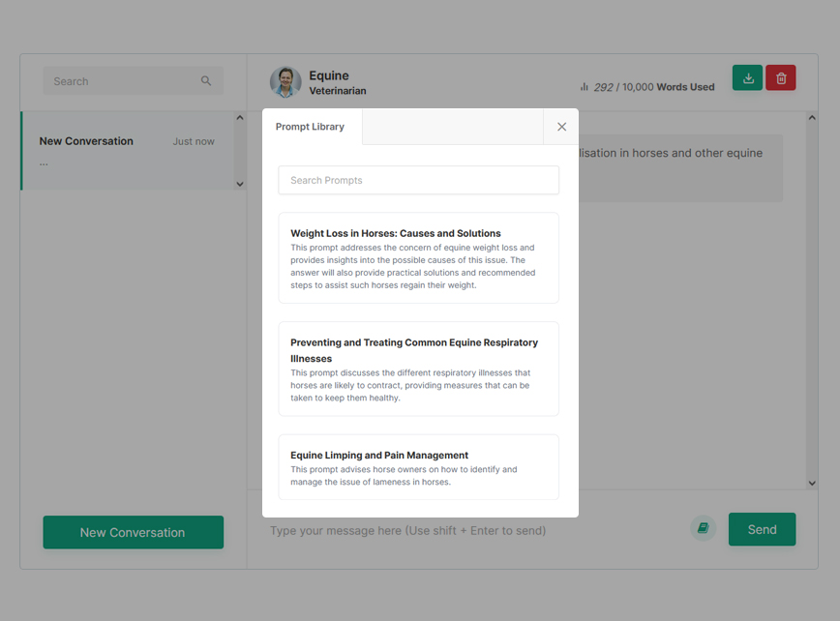The height and width of the screenshot is (621, 840).
Task: Click the download conversation icon
Action: click(x=747, y=78)
